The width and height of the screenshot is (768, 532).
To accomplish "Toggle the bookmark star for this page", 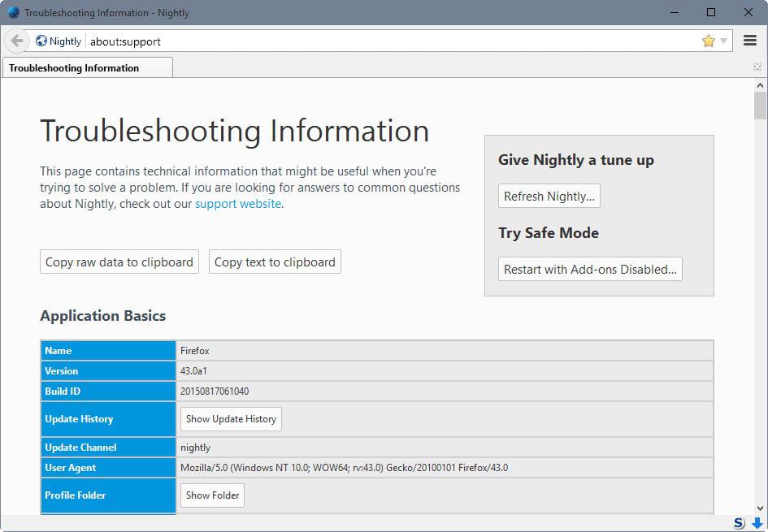I will pyautogui.click(x=706, y=39).
